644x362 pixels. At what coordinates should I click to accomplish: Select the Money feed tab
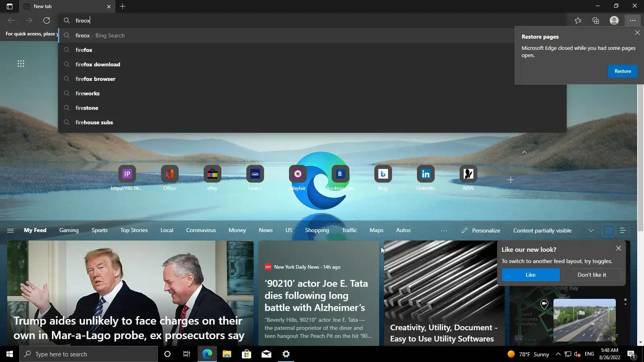click(x=237, y=230)
